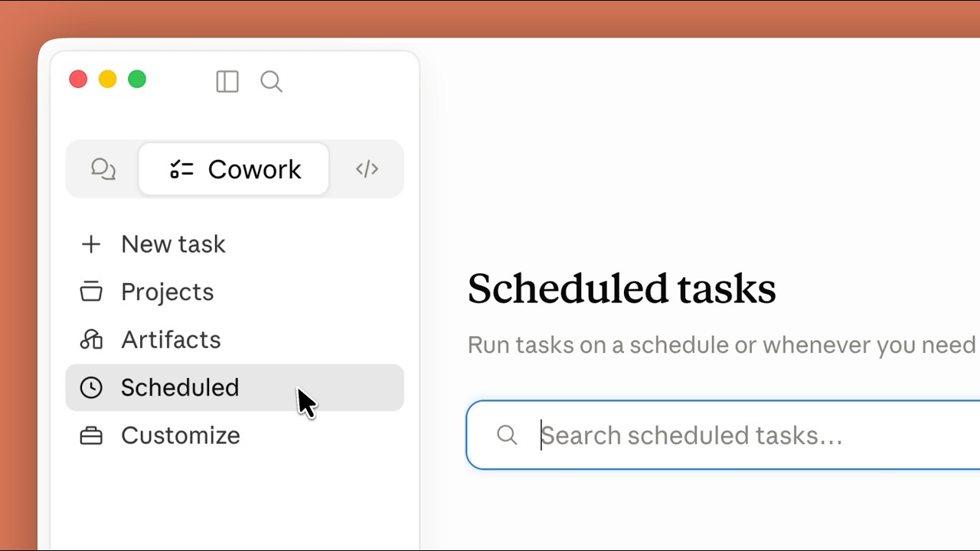Toggle the sidebar panel icon
This screenshot has width=980, height=551.
(x=227, y=81)
